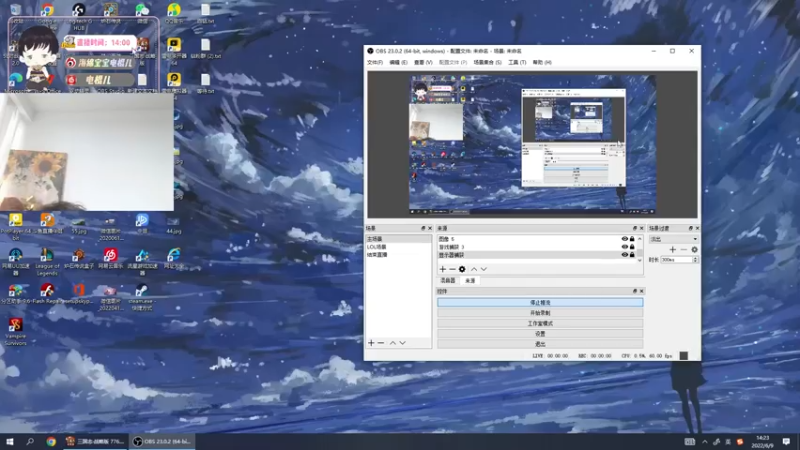
Task: Add a transition with the plus icon
Action: click(x=672, y=249)
